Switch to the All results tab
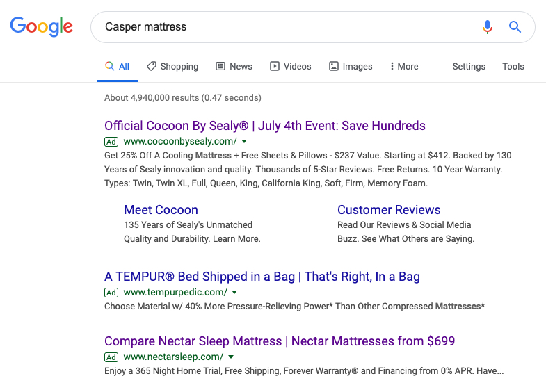 click(118, 66)
